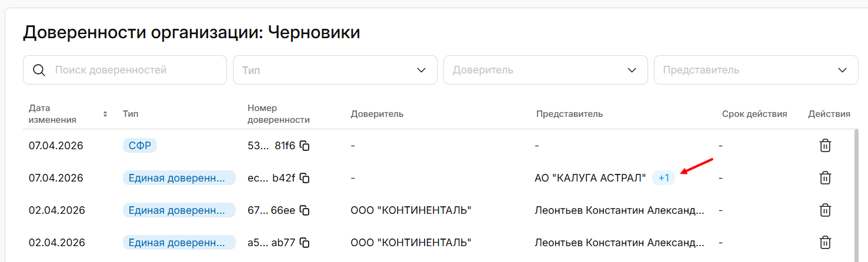Open first 02.04.2026 Единая доверенность tag

[179, 210]
